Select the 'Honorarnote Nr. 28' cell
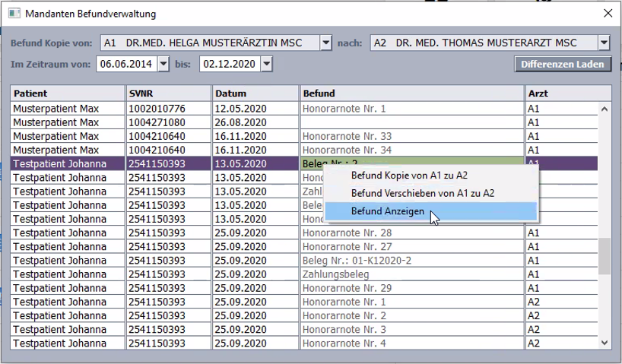 [412, 233]
